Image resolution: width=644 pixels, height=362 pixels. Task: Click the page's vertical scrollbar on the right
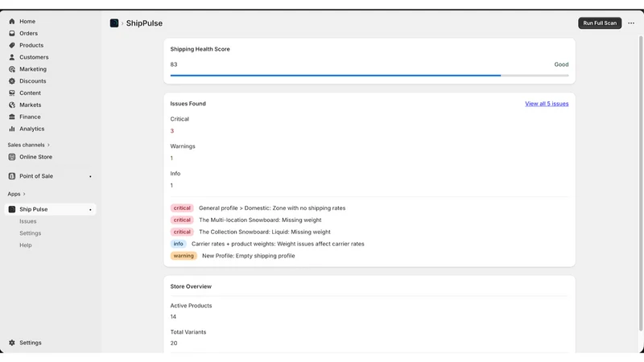640,183
